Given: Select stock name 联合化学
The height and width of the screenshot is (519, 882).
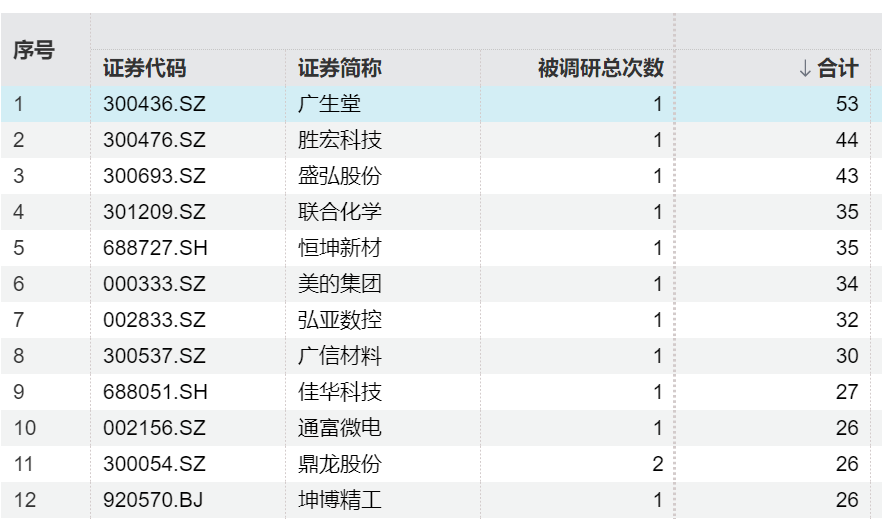Looking at the screenshot, I should tap(340, 212).
